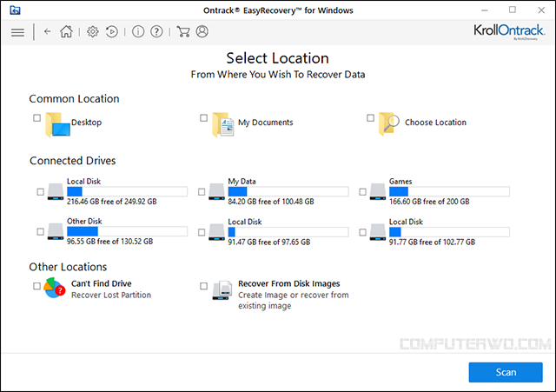Click the My Data drive icon

pos(216,191)
